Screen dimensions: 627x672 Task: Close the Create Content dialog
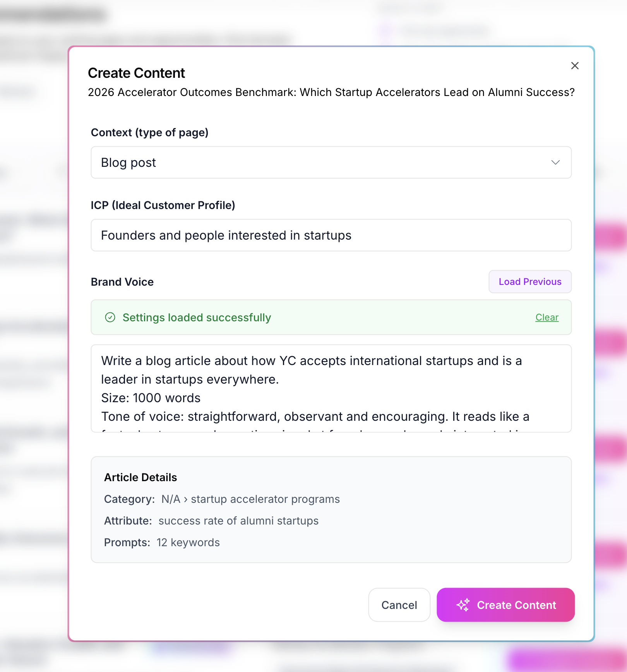pyautogui.click(x=575, y=66)
